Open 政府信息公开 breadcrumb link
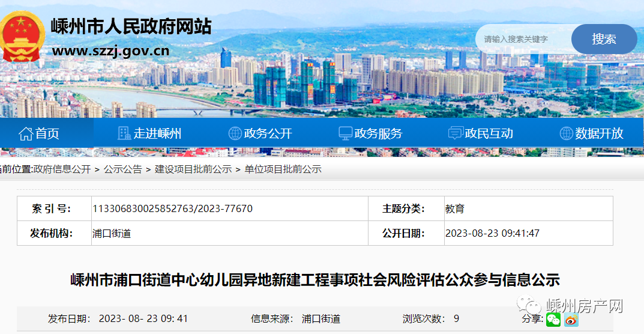644x334 pixels. (62, 169)
